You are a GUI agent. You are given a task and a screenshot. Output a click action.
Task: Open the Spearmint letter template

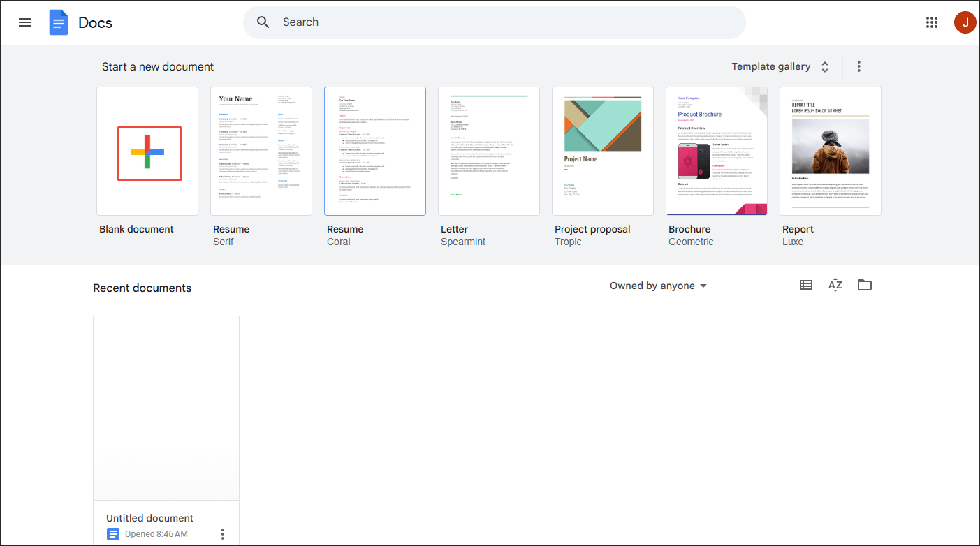pyautogui.click(x=488, y=151)
